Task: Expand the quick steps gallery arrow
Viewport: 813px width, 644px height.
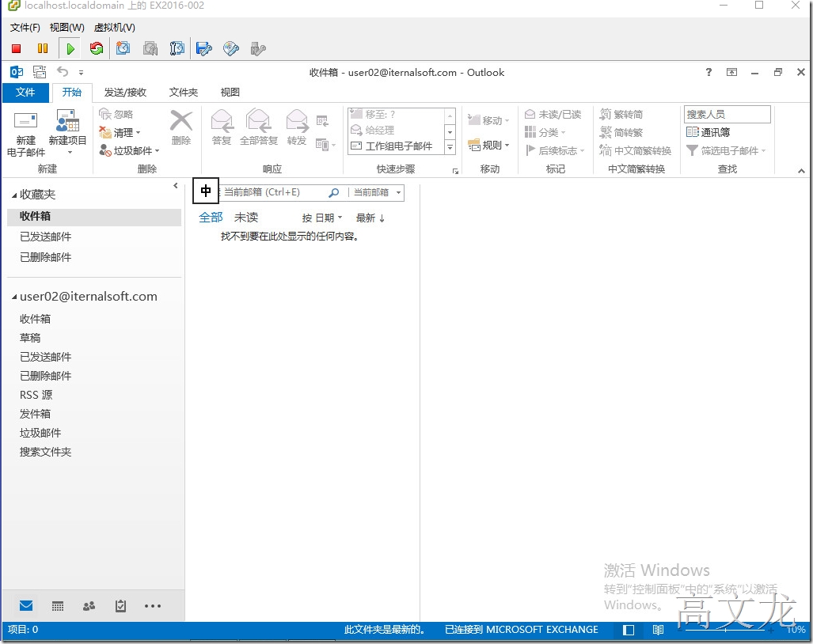Action: coord(450,148)
